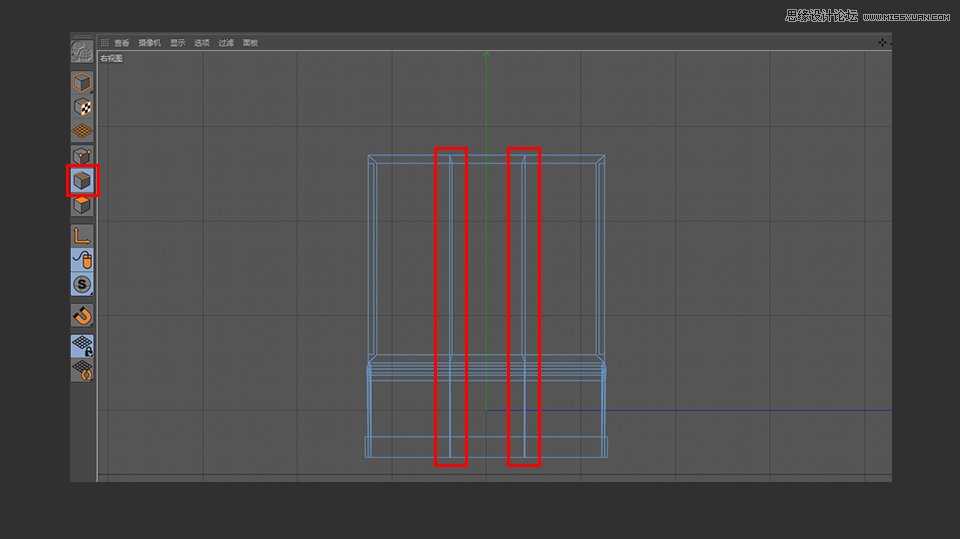Click the Make Editable icon at toolbar top
Viewport: 960px width, 539px height.
[x=82, y=52]
